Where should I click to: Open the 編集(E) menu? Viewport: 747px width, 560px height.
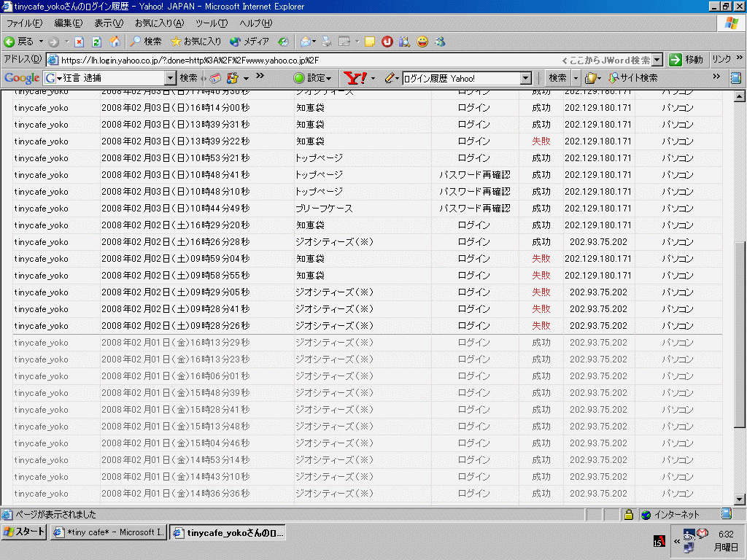pos(68,23)
